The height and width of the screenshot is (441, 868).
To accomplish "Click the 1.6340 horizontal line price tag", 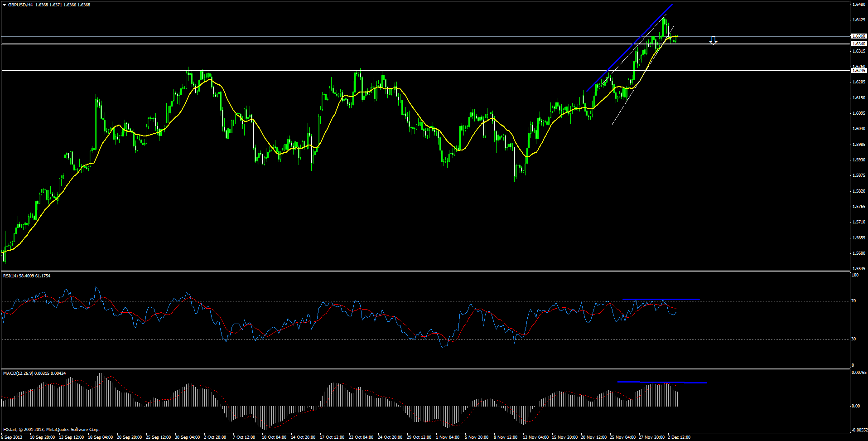I will pos(859,44).
